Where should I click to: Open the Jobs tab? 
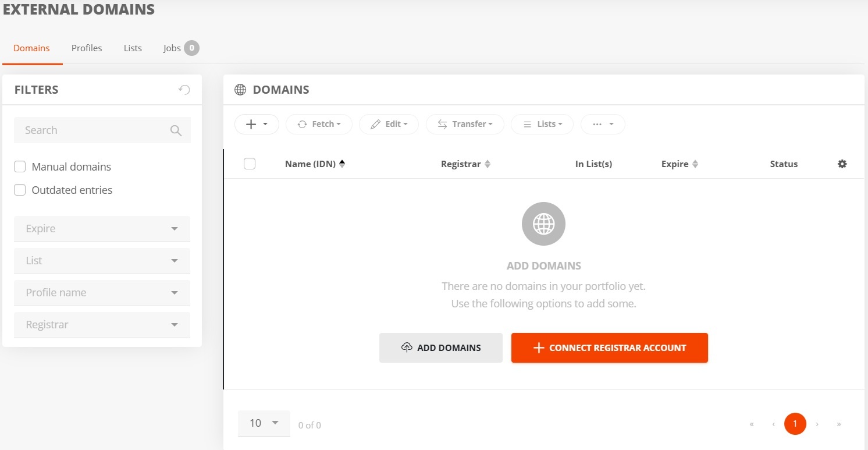point(181,48)
